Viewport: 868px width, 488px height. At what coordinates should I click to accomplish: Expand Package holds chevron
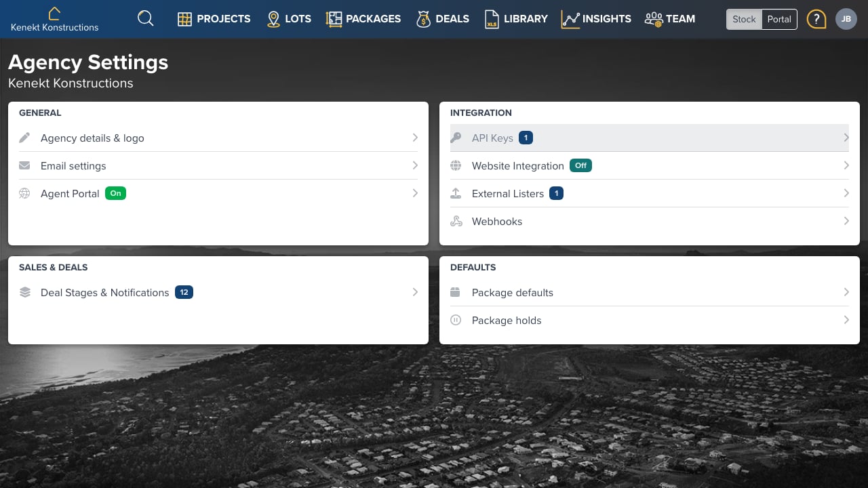(x=846, y=320)
